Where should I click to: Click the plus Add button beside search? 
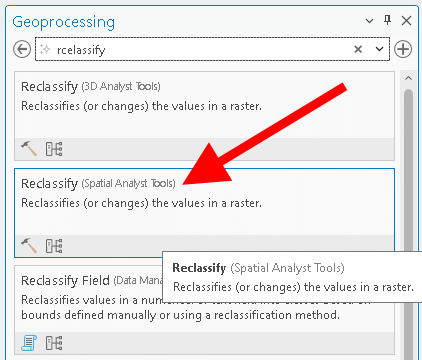pos(403,49)
